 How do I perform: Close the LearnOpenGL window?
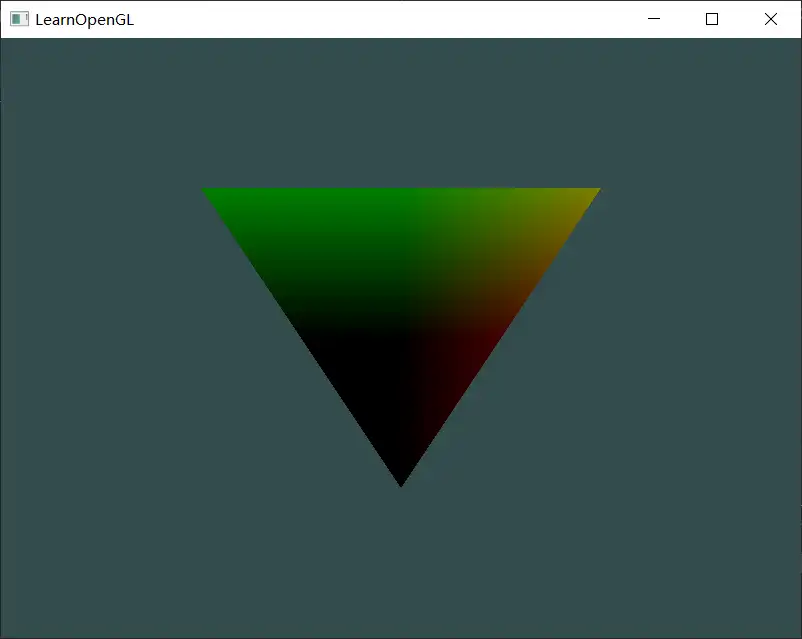[x=770, y=19]
